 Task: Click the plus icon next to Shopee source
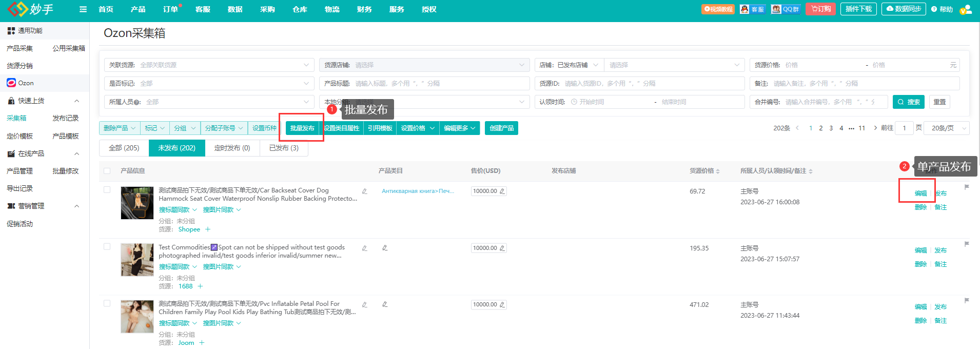click(208, 229)
